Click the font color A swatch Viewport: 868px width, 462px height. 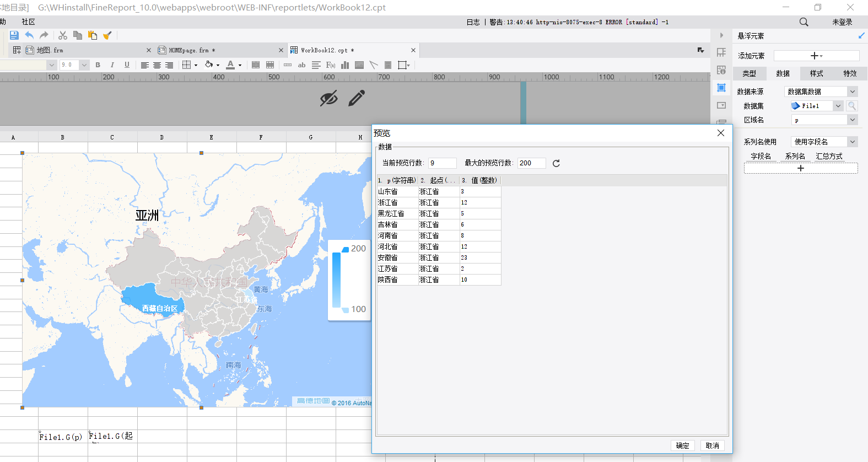tap(231, 65)
